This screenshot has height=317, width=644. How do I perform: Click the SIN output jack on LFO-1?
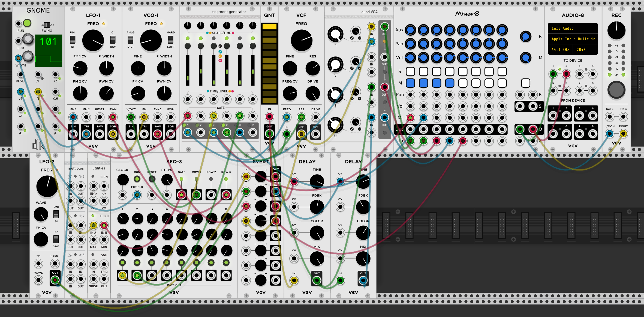pyautogui.click(x=73, y=134)
